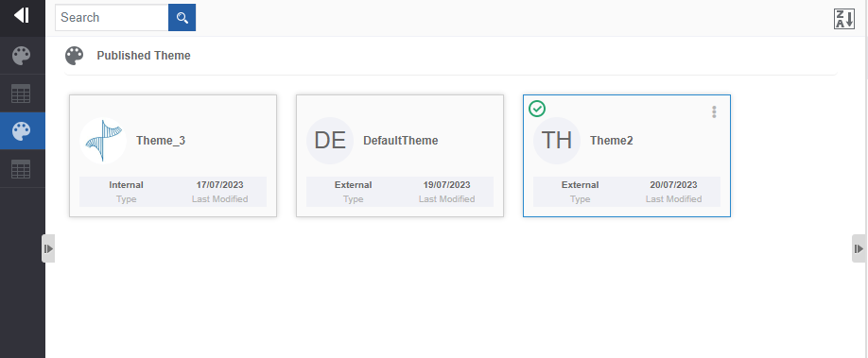This screenshot has width=868, height=358.
Task: Click Internal type value on Theme_3
Action: [x=126, y=185]
